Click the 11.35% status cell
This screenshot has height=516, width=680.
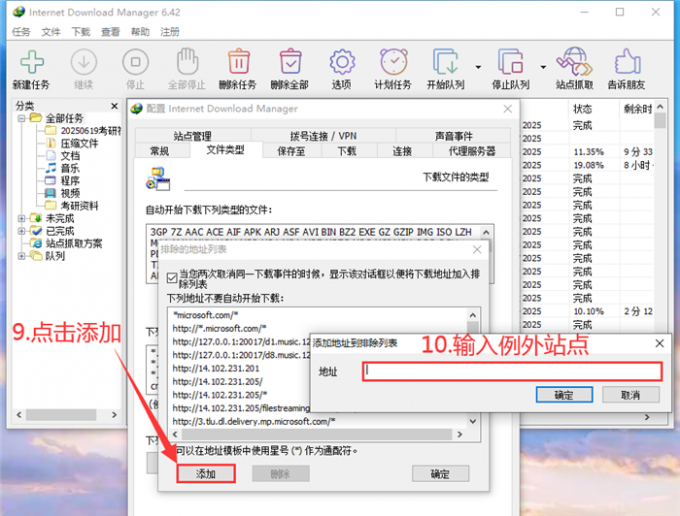[x=588, y=152]
